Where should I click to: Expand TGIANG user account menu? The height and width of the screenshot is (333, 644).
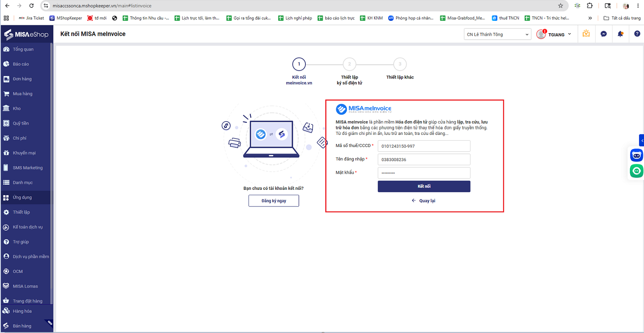[x=554, y=35]
